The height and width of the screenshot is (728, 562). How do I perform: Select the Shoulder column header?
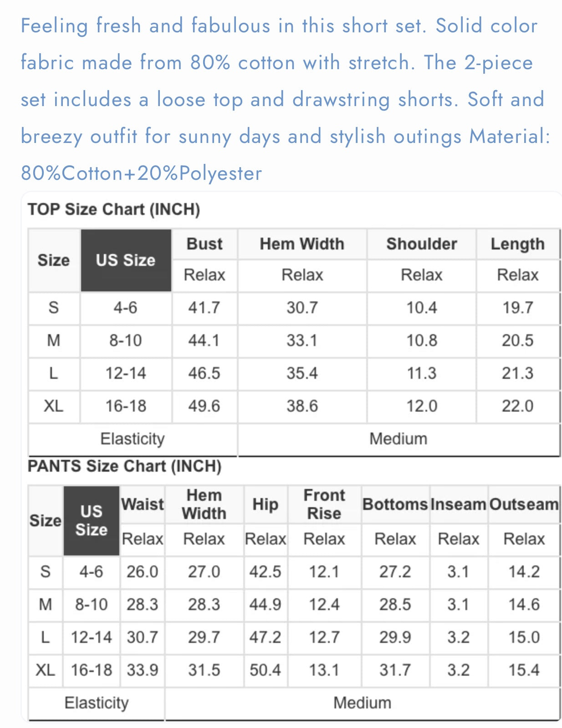click(422, 244)
